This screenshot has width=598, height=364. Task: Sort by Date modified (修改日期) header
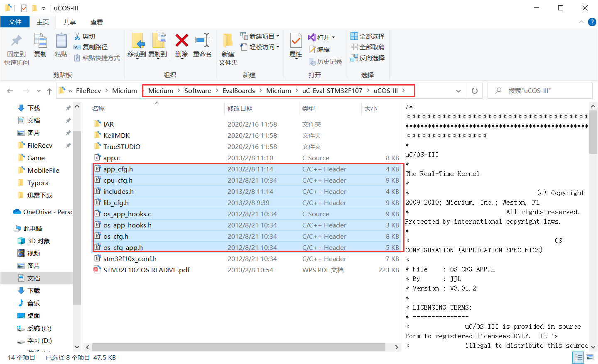click(240, 109)
